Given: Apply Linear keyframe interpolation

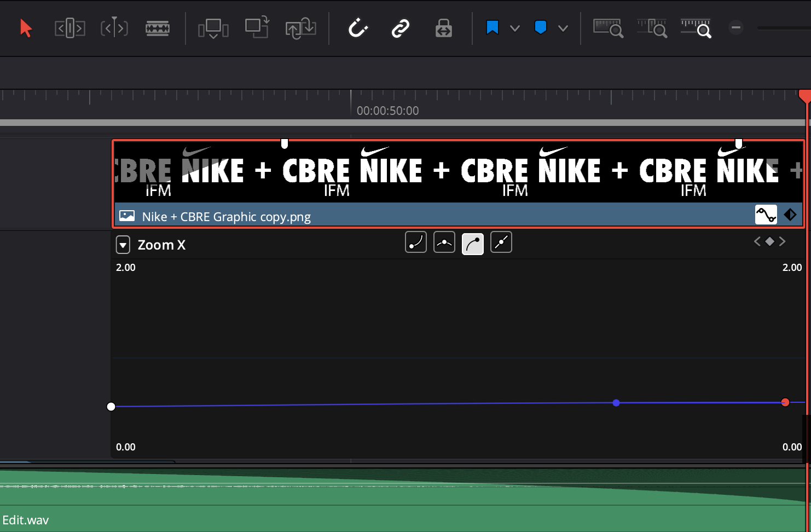Looking at the screenshot, I should [501, 242].
